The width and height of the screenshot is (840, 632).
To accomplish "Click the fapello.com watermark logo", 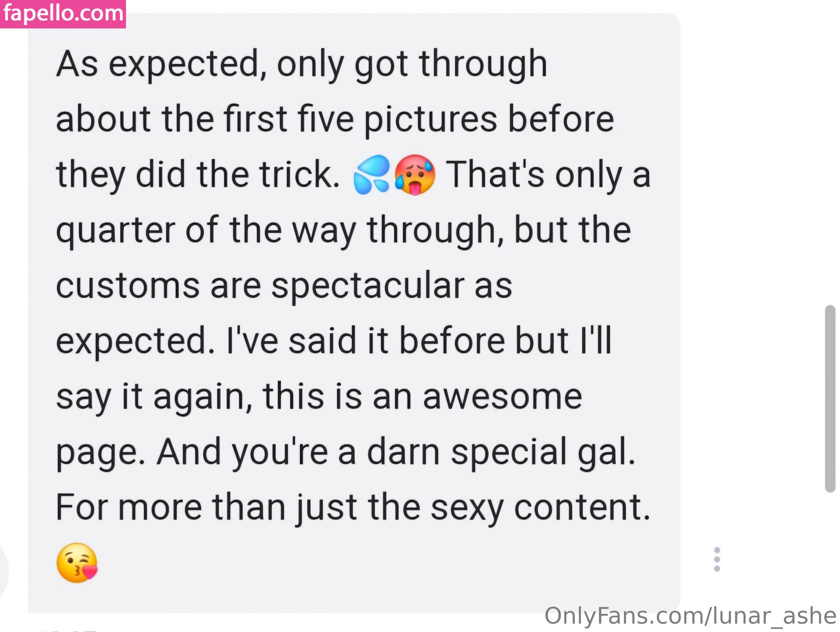I will point(63,14).
